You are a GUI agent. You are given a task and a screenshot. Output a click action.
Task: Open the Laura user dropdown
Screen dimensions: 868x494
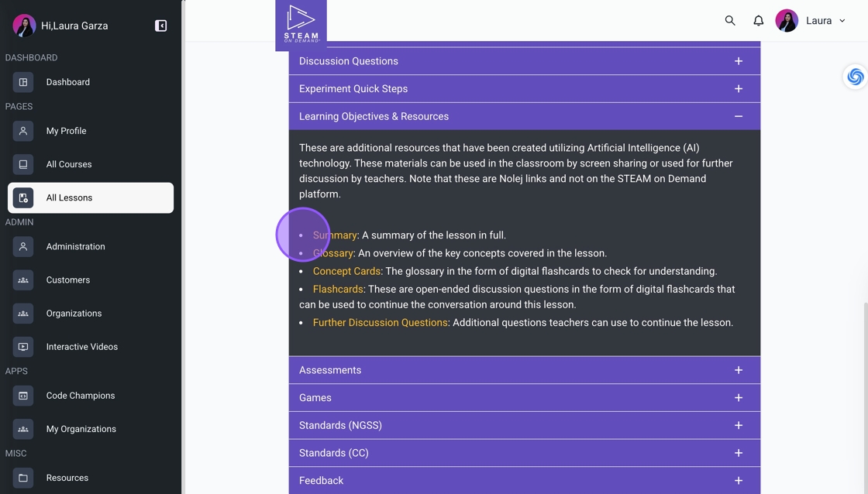pos(825,21)
